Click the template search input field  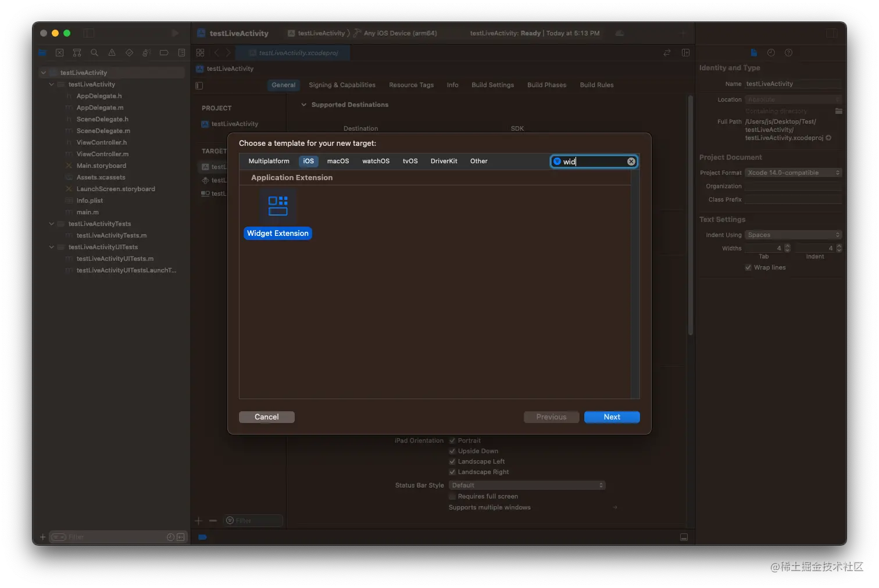point(594,162)
